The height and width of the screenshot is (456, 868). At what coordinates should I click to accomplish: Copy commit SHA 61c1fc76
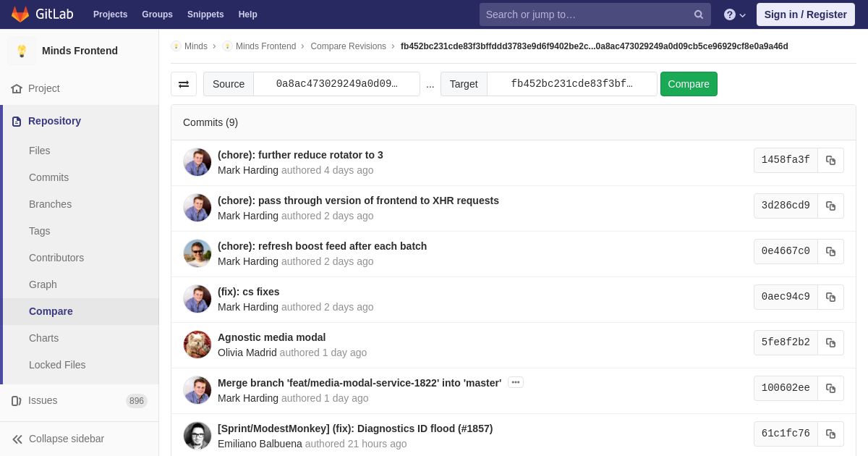[x=830, y=434]
